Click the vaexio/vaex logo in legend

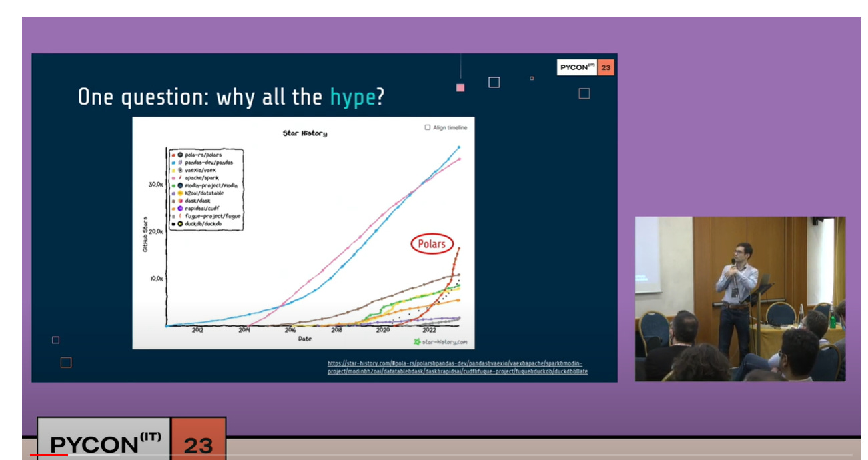tap(180, 170)
